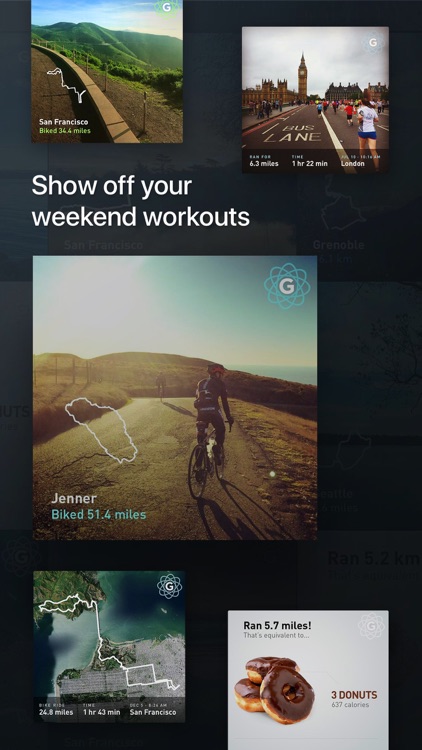The width and height of the screenshot is (422, 750).
Task: Open the San Francisco hills workout card
Action: click(107, 71)
